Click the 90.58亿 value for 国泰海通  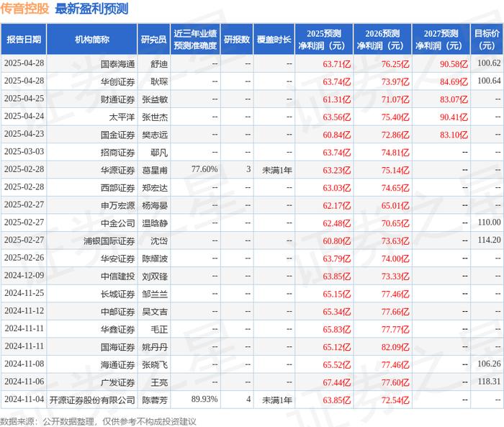tap(454, 64)
